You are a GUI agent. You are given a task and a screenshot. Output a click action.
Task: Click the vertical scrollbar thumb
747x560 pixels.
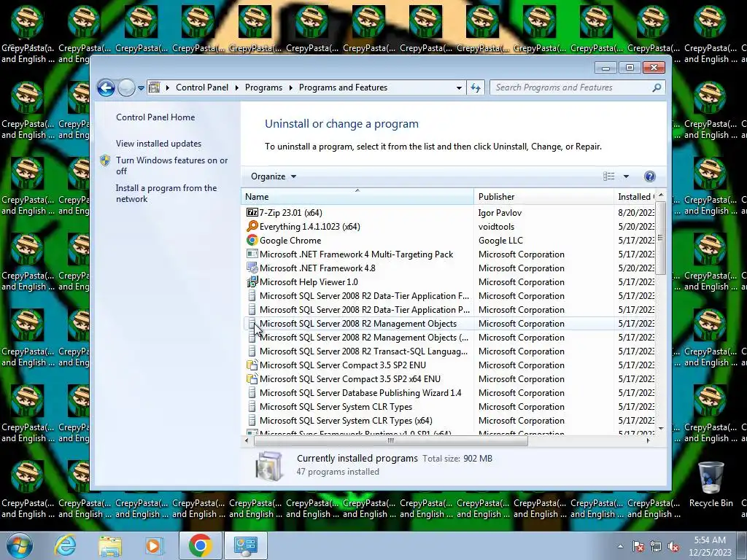(x=660, y=238)
